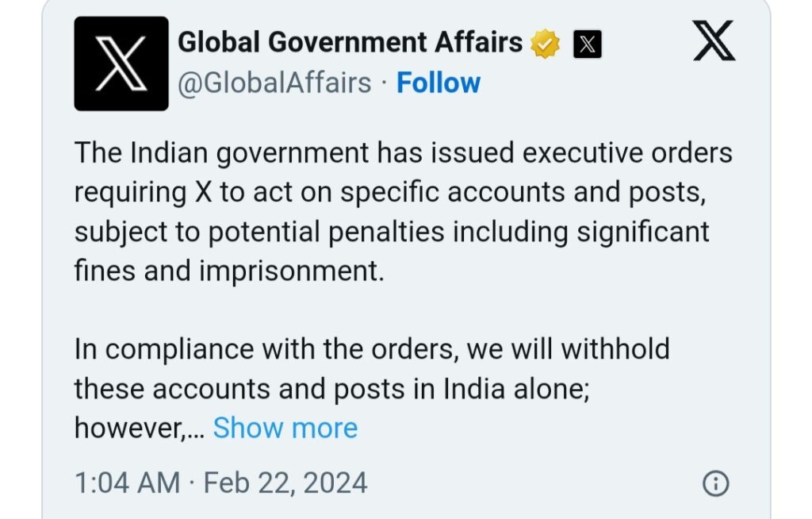Viewport: 812px width, 519px height.
Task: Click the small X affiliate badge
Action: point(588,44)
